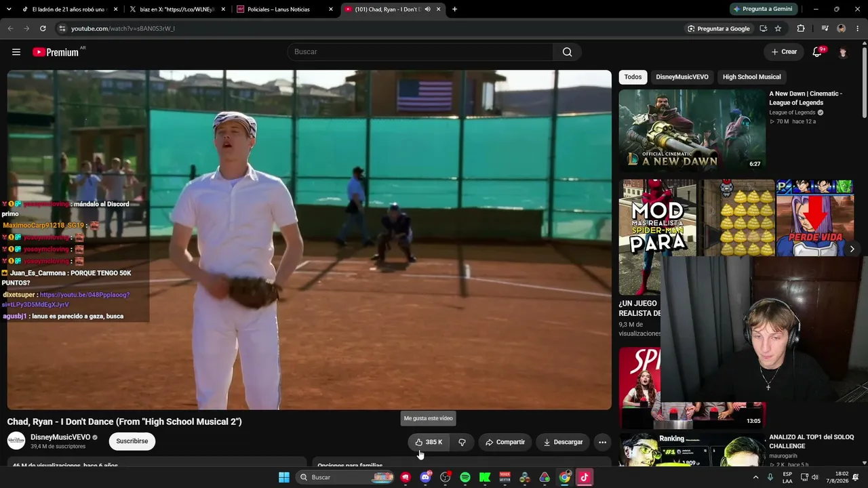Open Chrome profile avatar
Screen dimensions: 868x488
[842, 28]
